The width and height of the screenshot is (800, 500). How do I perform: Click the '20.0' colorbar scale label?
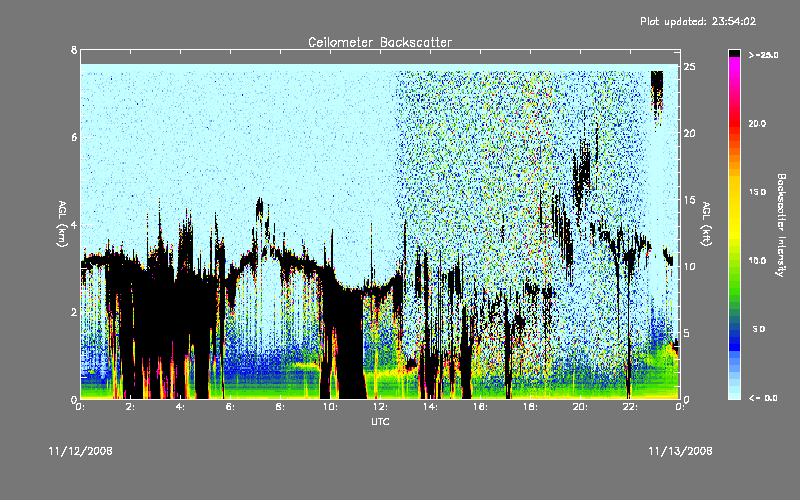pos(757,123)
